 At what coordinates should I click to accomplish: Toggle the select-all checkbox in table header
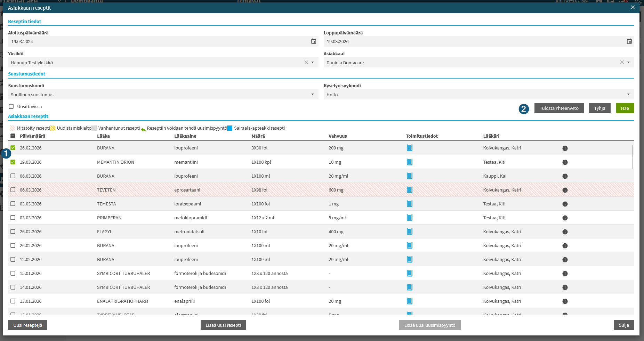(x=13, y=136)
